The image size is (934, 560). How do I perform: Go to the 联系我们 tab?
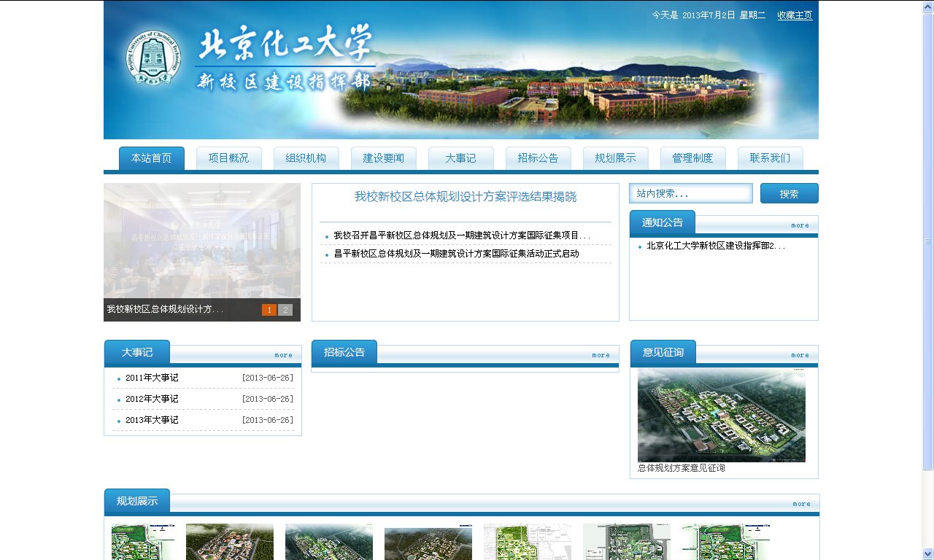770,158
